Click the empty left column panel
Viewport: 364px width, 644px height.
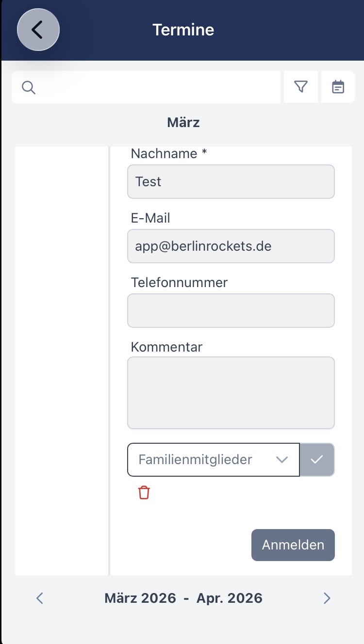click(62, 359)
